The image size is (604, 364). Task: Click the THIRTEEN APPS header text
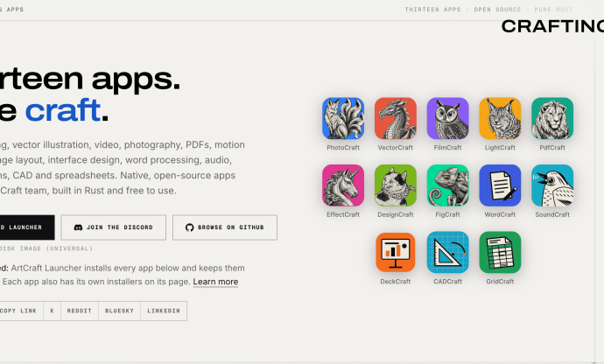432,10
